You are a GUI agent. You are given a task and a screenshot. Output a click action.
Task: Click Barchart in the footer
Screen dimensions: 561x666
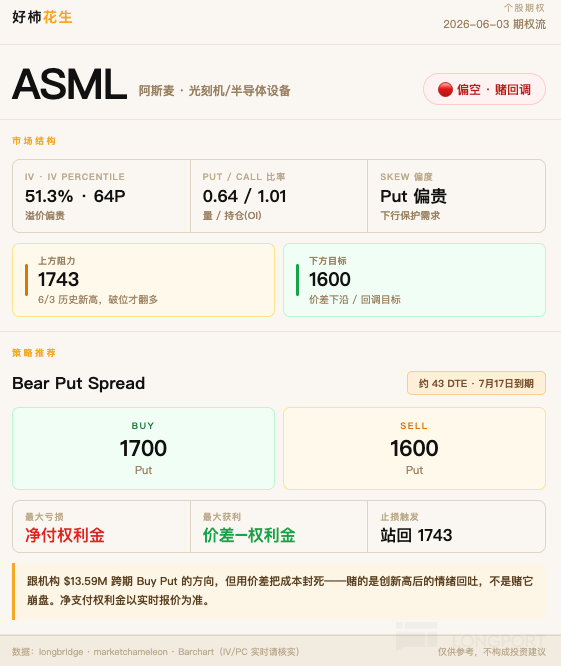pos(196,652)
